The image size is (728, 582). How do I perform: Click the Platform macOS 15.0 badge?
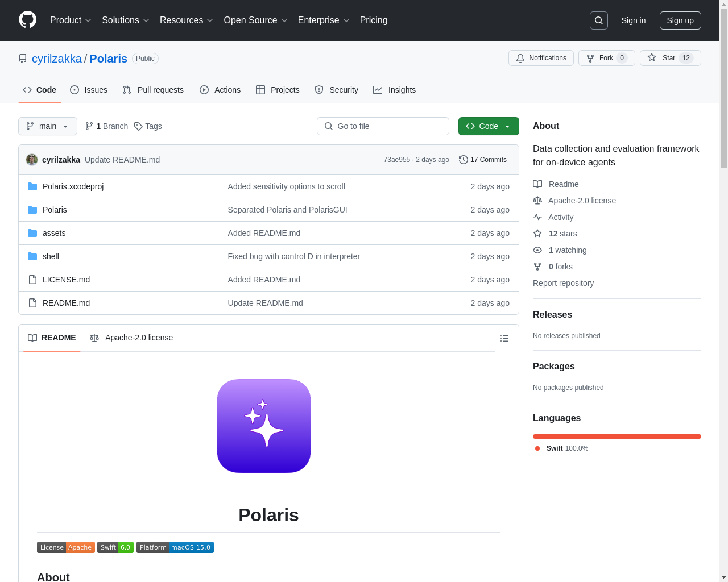[175, 547]
